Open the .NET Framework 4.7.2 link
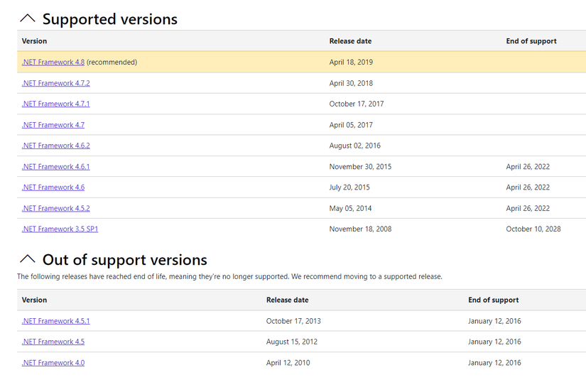This screenshot has width=586, height=392. 55,83
